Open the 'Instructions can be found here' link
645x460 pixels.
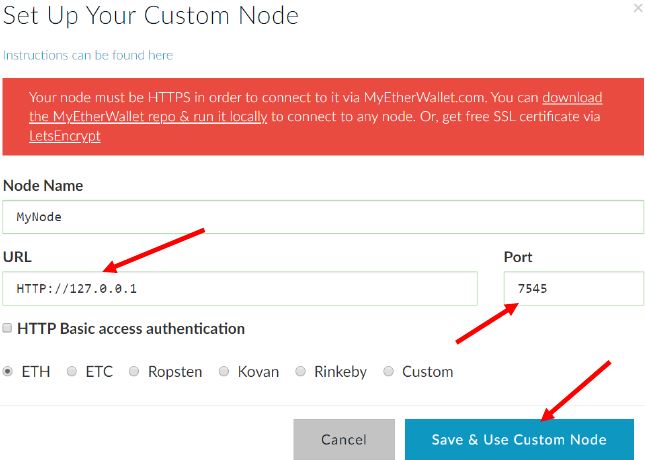pos(88,55)
